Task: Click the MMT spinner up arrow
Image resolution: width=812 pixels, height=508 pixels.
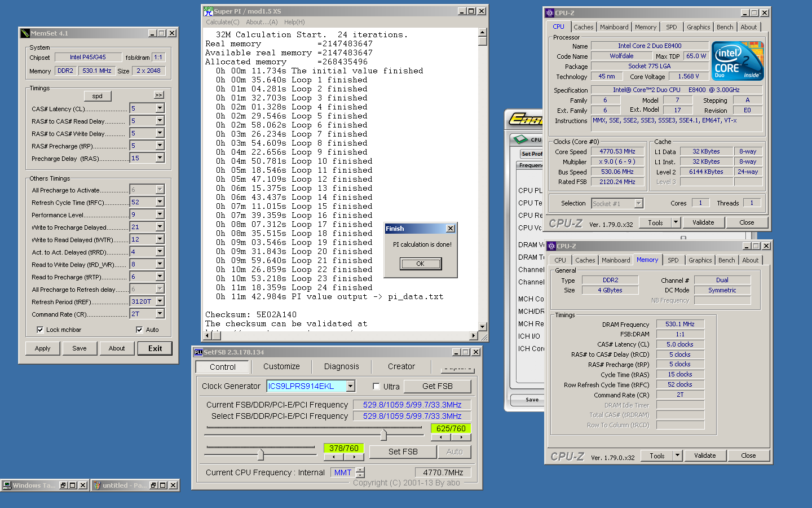Action: coord(360,470)
